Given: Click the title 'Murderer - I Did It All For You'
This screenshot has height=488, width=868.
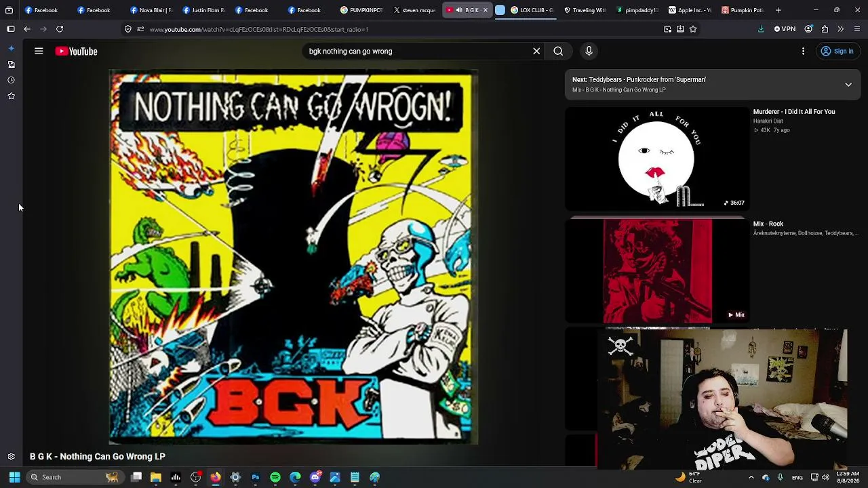Looking at the screenshot, I should 794,112.
